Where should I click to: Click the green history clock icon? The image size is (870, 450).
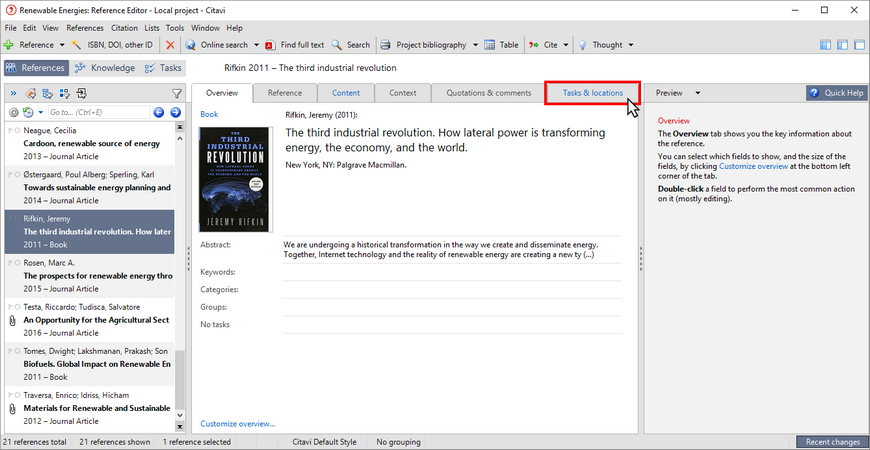pos(28,113)
